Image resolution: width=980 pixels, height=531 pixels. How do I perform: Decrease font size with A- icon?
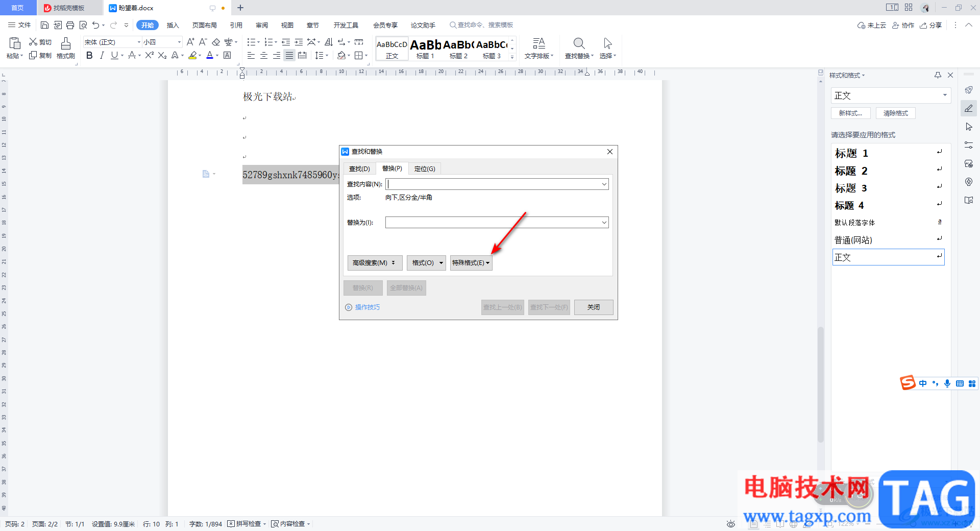[x=203, y=42]
